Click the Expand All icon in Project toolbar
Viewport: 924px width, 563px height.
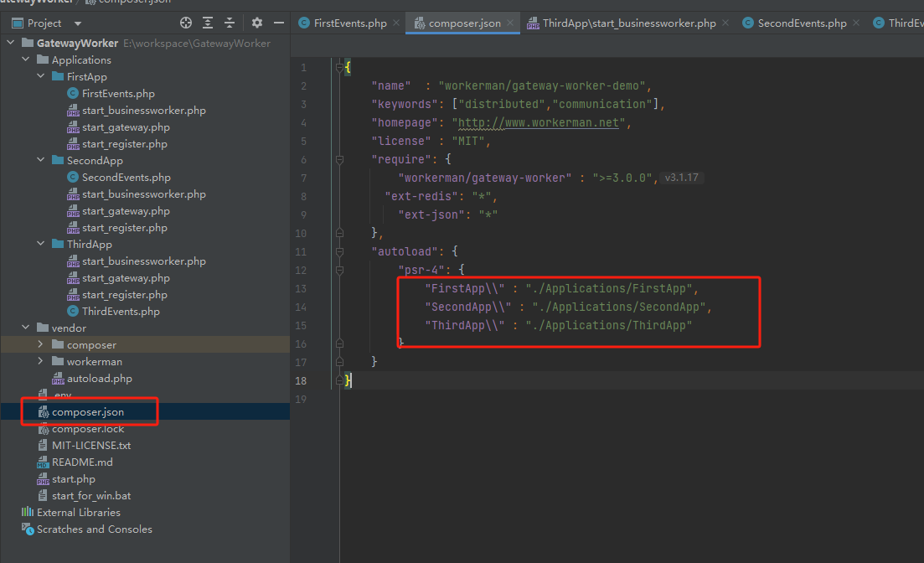208,23
